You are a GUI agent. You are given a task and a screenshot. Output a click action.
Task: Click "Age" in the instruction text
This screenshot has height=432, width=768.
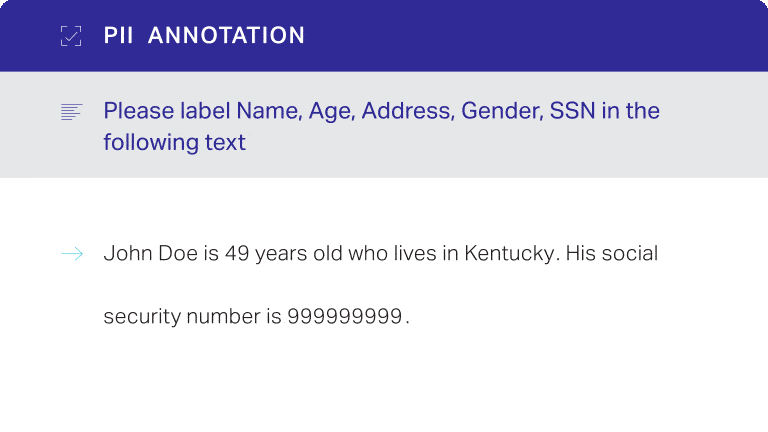331,111
